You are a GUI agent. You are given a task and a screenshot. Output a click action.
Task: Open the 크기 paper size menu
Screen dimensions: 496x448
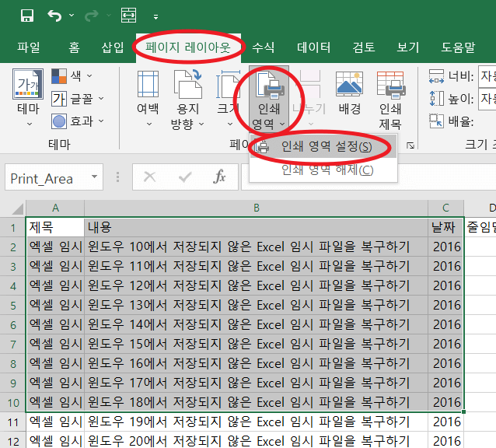click(x=229, y=99)
